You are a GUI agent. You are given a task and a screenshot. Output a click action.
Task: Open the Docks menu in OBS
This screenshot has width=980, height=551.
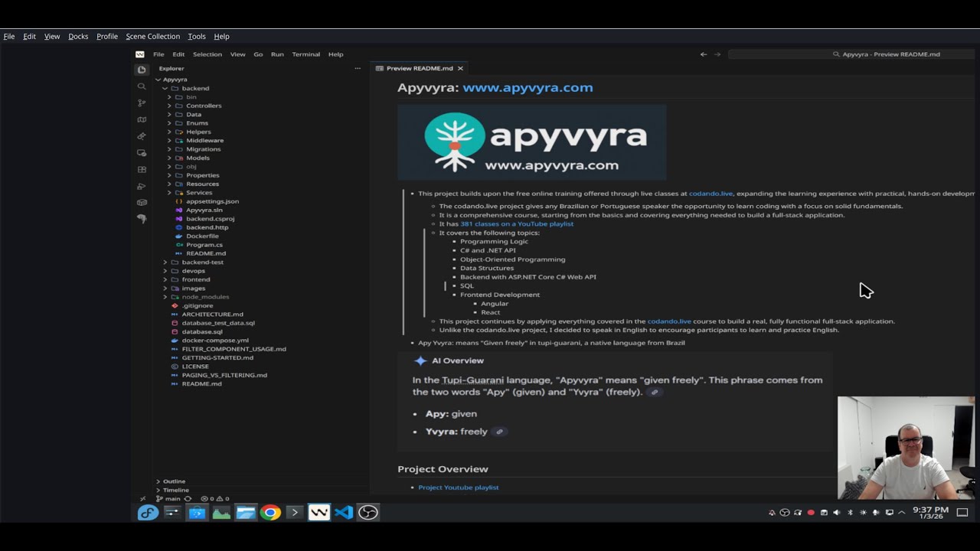[78, 36]
